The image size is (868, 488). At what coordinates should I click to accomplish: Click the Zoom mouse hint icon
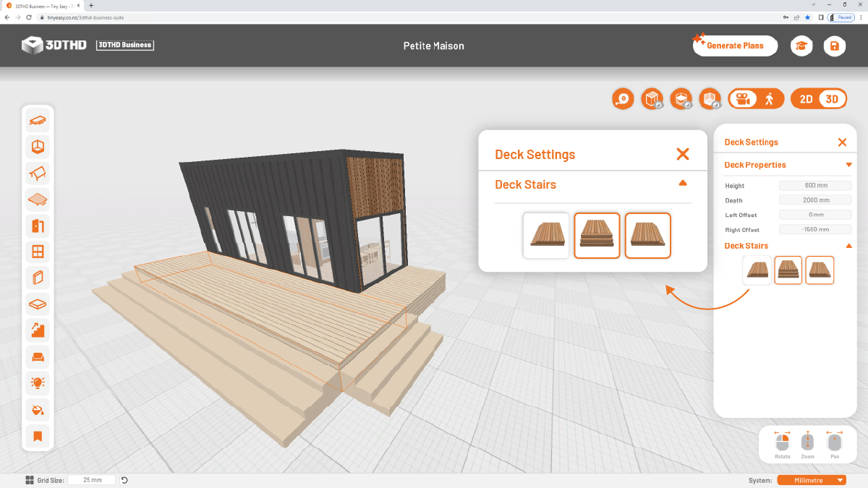point(808,441)
